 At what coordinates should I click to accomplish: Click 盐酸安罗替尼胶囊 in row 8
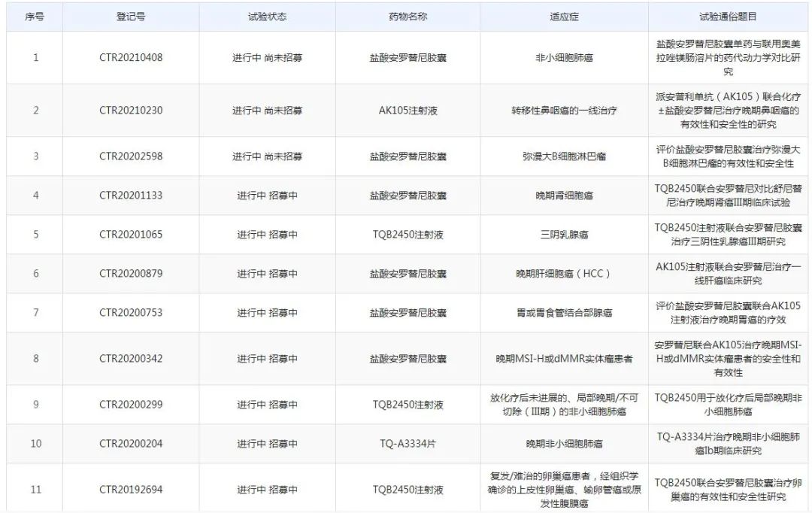(408, 359)
